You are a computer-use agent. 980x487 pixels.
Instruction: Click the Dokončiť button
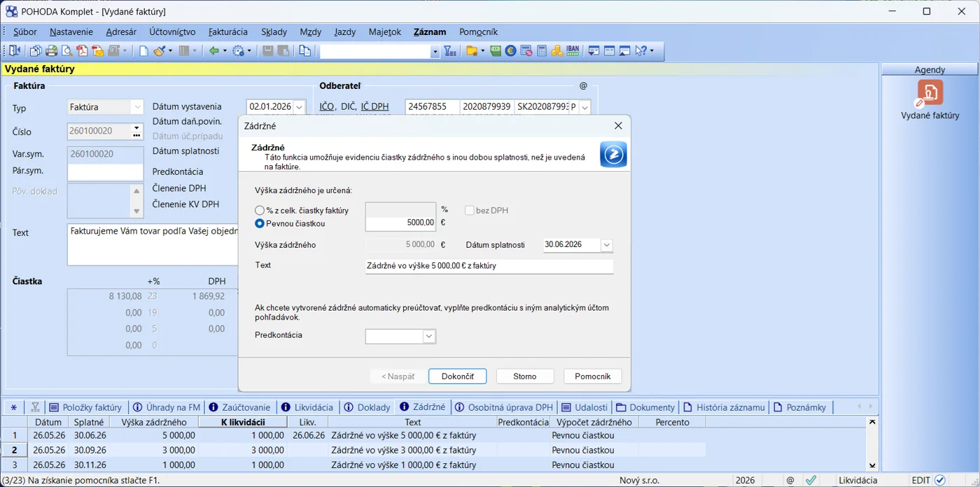pyautogui.click(x=458, y=376)
